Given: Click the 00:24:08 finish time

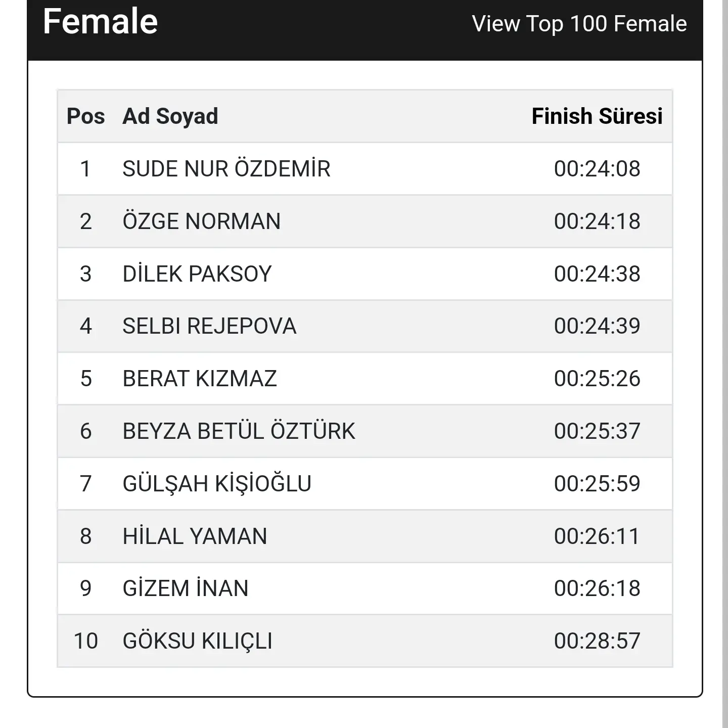Looking at the screenshot, I should (597, 169).
